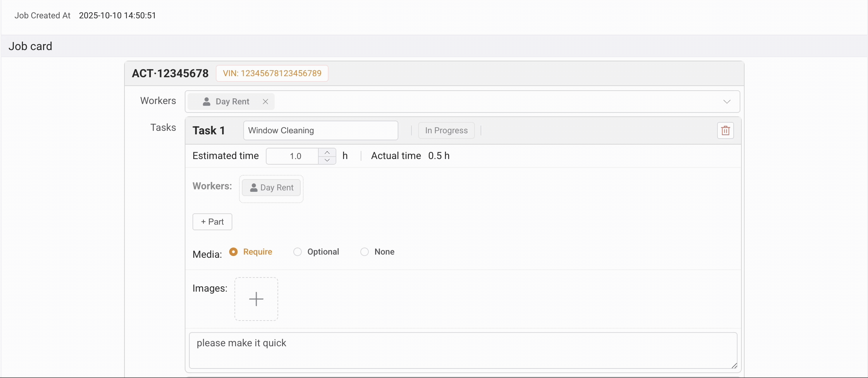868x378 pixels.
Task: Click the + Part button
Action: click(x=212, y=222)
